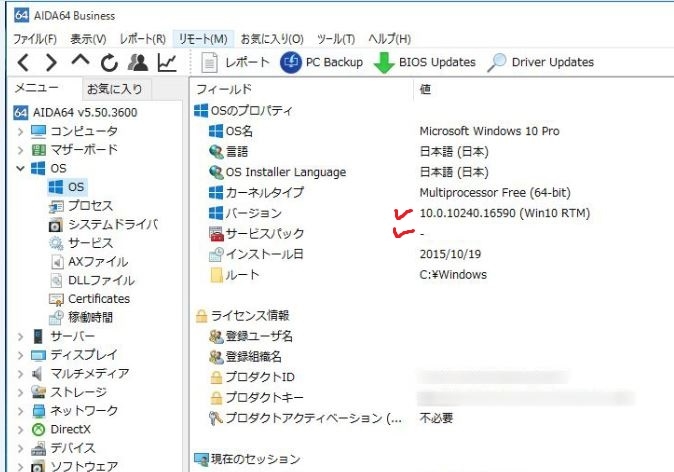Screen dimensions: 674x472
Task: Click the レポート toolbar button
Action: 235,63
